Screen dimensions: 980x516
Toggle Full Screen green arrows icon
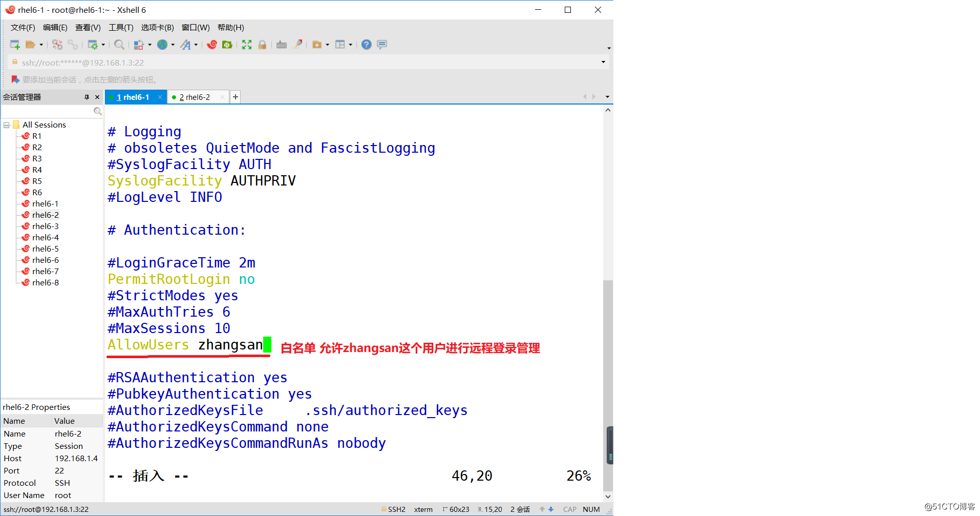247,45
